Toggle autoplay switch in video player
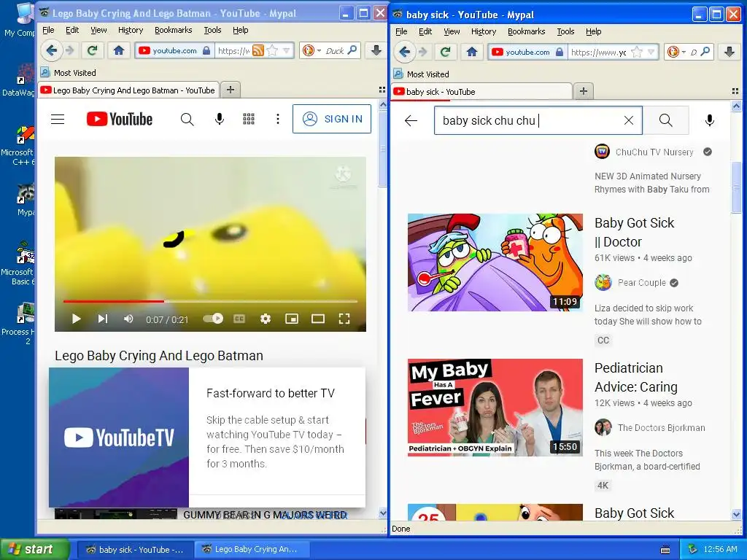Viewport: 747px width, 560px height. tap(213, 319)
